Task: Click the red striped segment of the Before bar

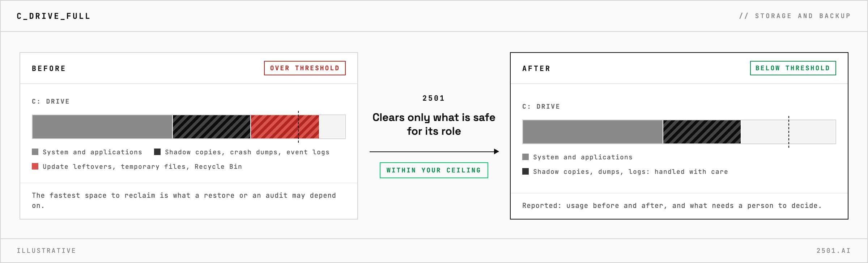Action: pos(285,127)
